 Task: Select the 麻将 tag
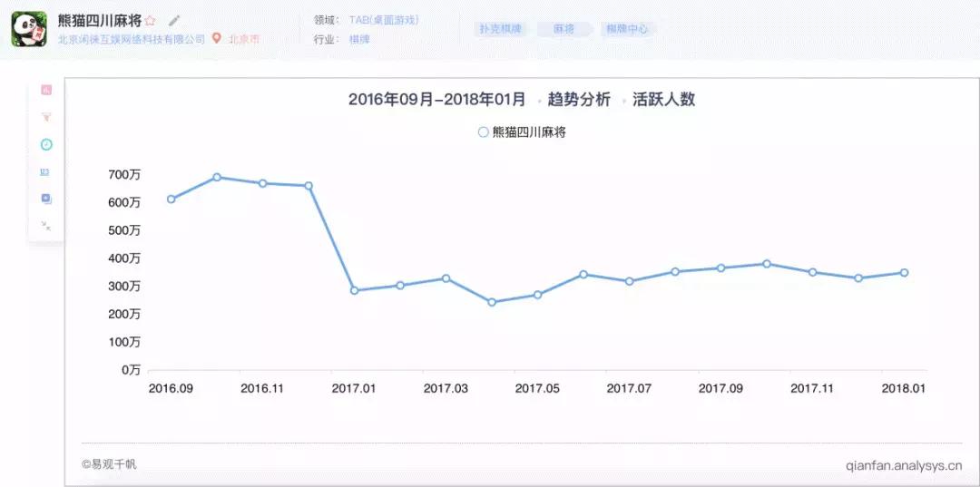[x=563, y=29]
